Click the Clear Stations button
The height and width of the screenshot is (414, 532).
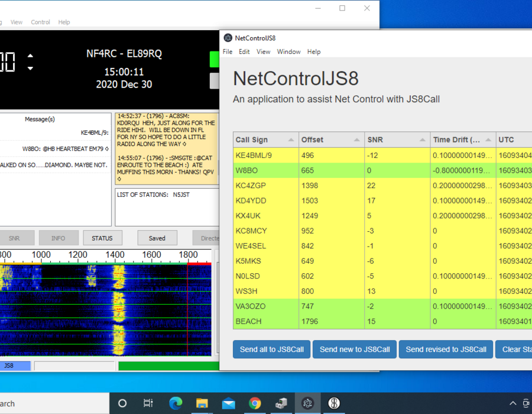click(x=514, y=349)
